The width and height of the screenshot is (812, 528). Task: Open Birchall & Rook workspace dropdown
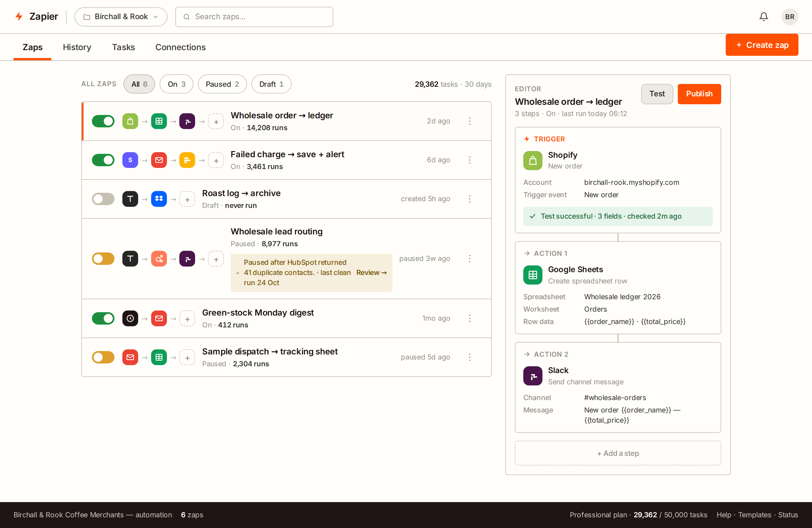[121, 17]
